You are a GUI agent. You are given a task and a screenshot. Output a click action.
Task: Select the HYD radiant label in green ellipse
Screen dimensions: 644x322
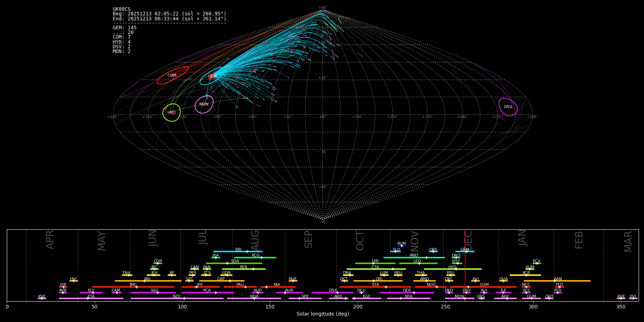171,113
